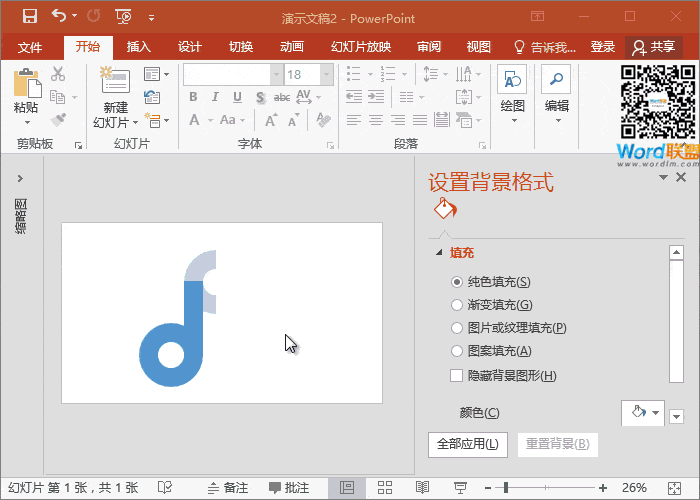Start slideshow from beginning icon in title bar
Viewport: 700px width, 500px height.
pos(123,17)
